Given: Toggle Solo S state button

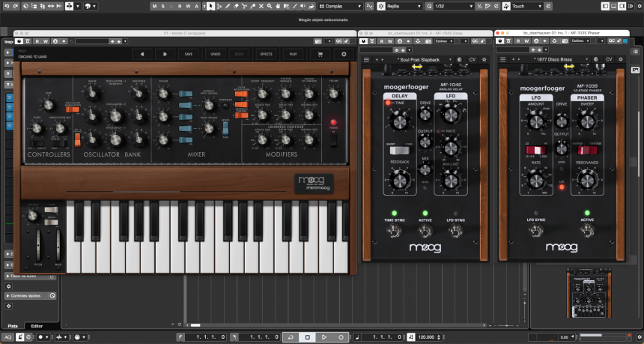Looking at the screenshot, I should (163, 6).
